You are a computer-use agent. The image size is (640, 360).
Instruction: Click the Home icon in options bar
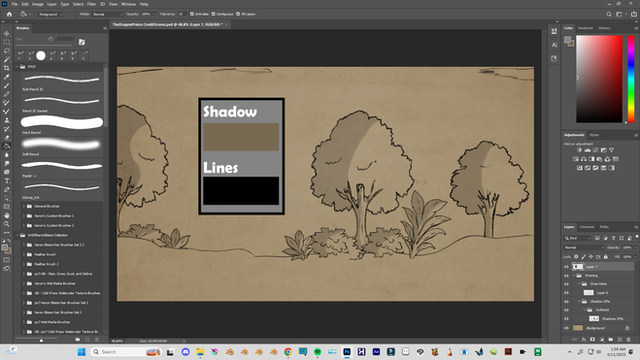tap(9, 14)
